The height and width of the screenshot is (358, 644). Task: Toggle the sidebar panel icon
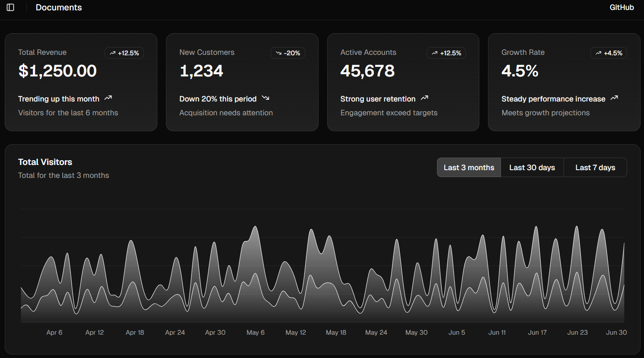pos(10,7)
